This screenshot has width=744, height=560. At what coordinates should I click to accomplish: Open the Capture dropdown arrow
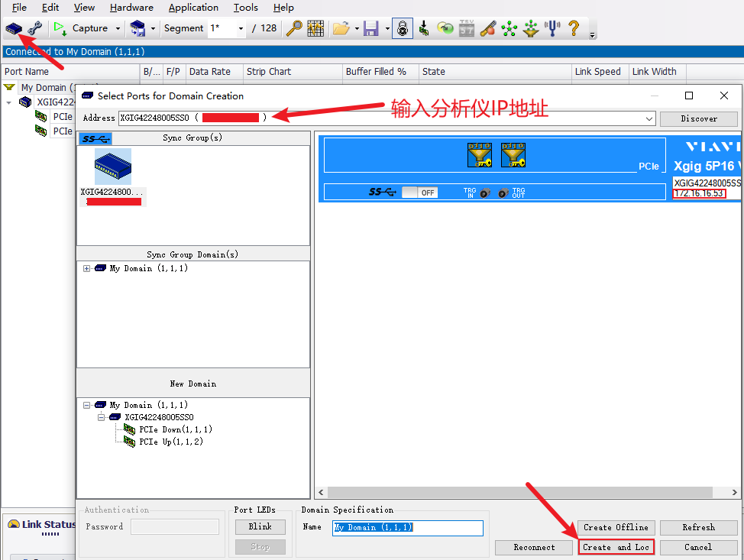[118, 28]
